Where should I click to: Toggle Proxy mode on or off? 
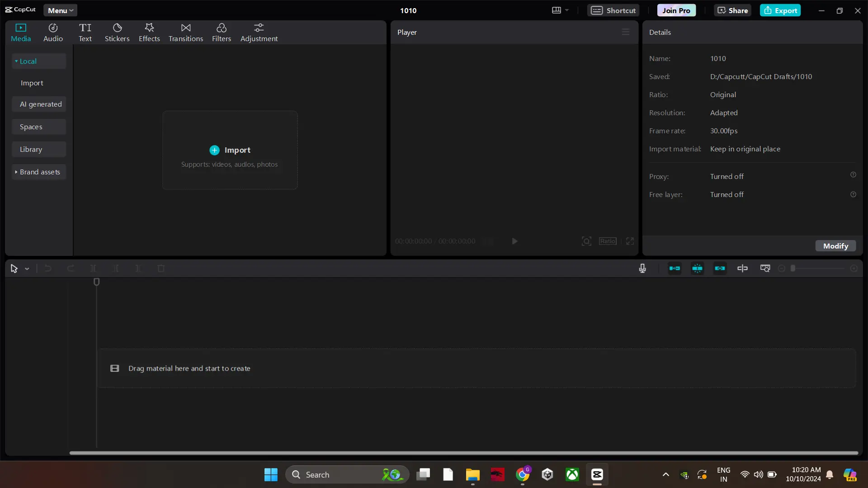click(727, 176)
